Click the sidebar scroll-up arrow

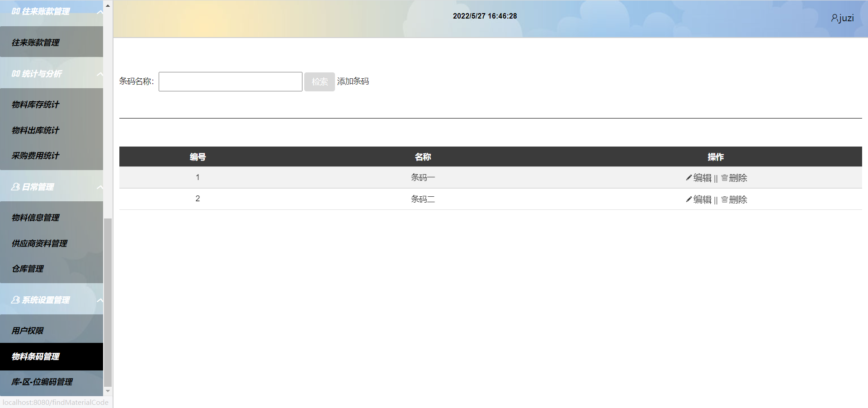pos(108,6)
